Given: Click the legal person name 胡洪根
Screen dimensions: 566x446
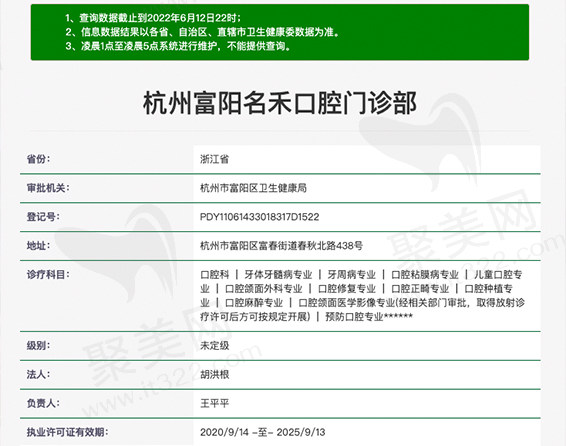Looking at the screenshot, I should click(x=214, y=375).
